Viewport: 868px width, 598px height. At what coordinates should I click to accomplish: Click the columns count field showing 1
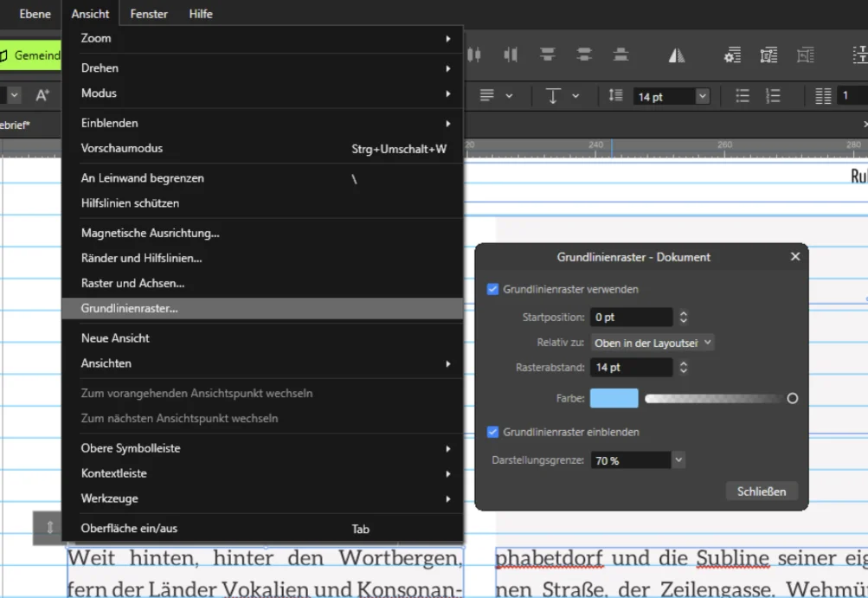[x=852, y=96]
